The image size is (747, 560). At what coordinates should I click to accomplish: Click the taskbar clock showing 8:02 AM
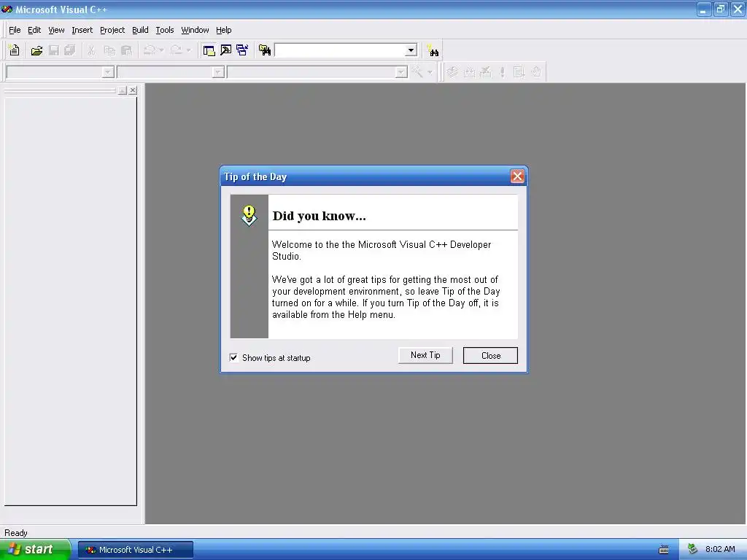720,550
